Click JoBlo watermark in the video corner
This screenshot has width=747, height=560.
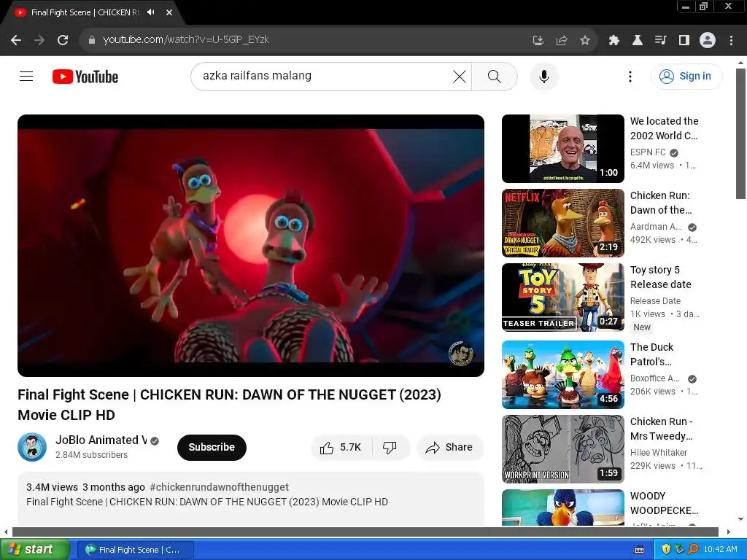point(461,353)
